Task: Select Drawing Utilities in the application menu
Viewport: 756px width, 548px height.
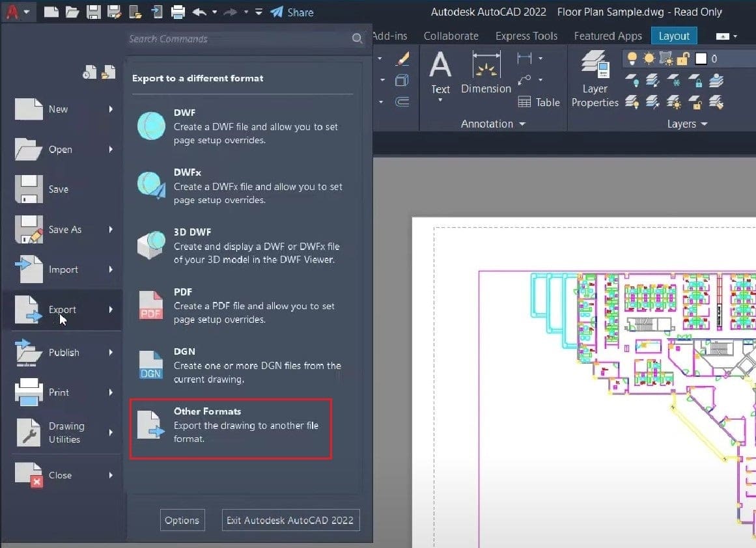Action: [63, 432]
